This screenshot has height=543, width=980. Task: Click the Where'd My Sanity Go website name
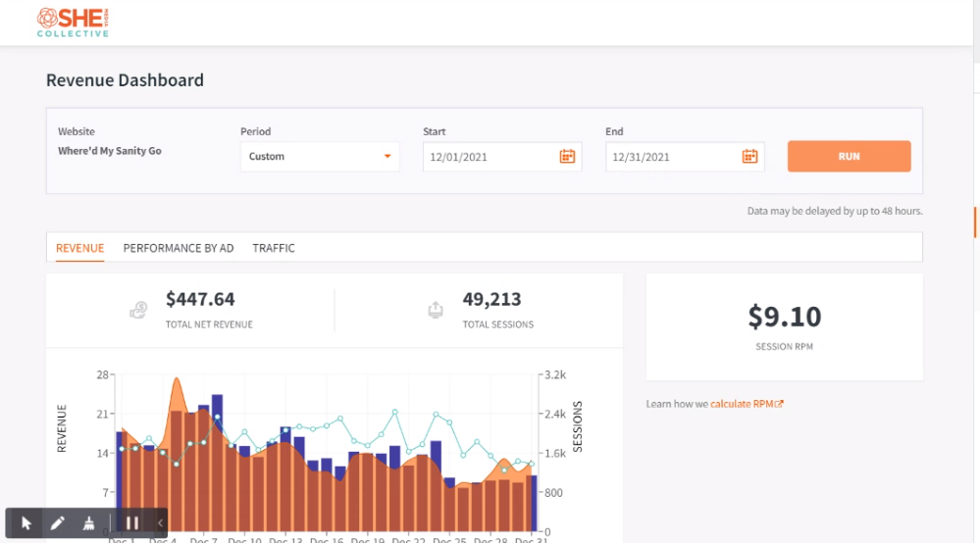tap(109, 151)
